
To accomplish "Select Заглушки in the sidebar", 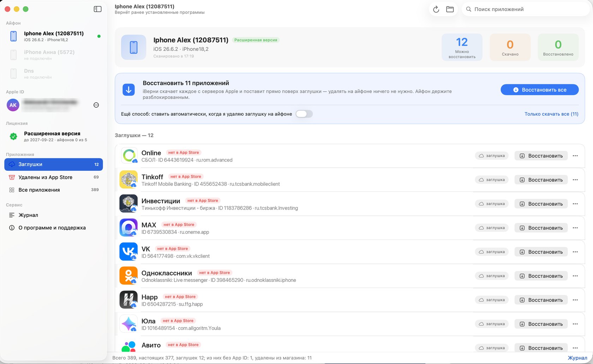I will 54,164.
